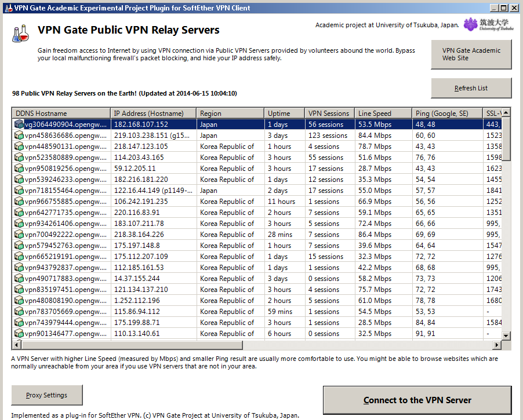
Task: Click IP address 182.216.181.220
Action: click(141, 180)
